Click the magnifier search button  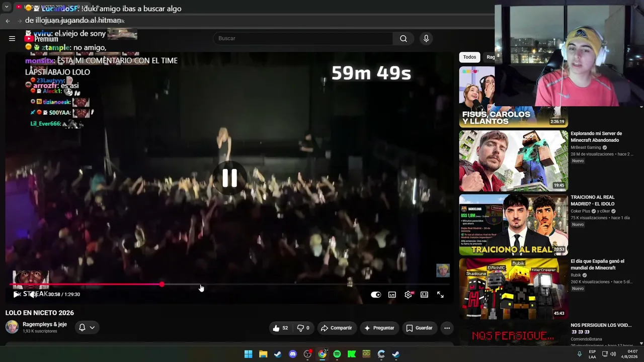pyautogui.click(x=404, y=38)
